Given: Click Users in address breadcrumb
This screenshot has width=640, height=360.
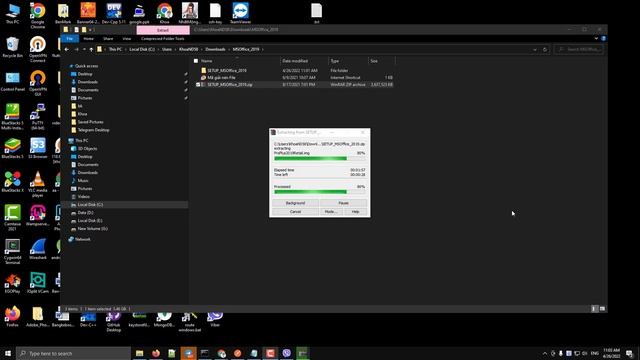Looking at the screenshot, I should coord(167,49).
